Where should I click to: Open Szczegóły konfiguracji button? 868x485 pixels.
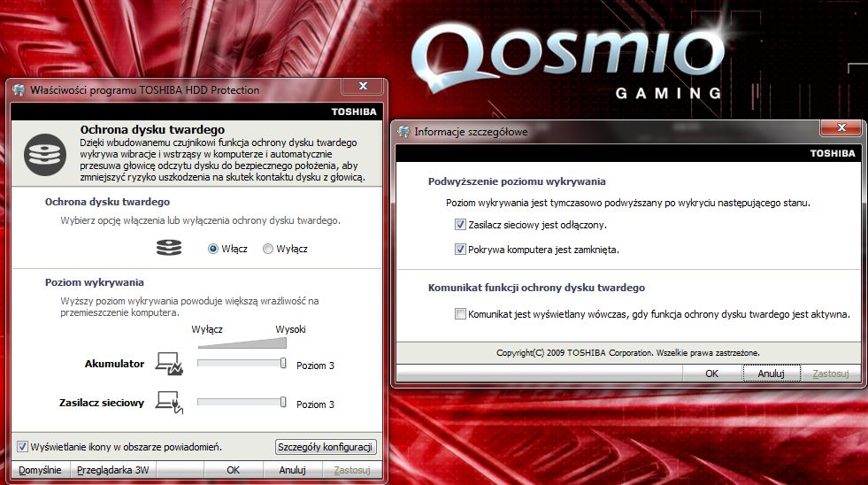pos(326,447)
